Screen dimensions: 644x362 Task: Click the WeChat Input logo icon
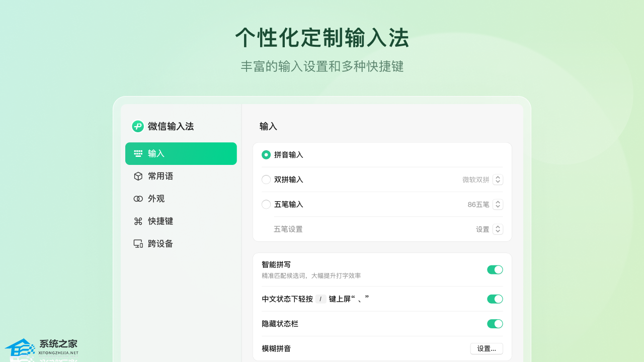[x=138, y=126]
